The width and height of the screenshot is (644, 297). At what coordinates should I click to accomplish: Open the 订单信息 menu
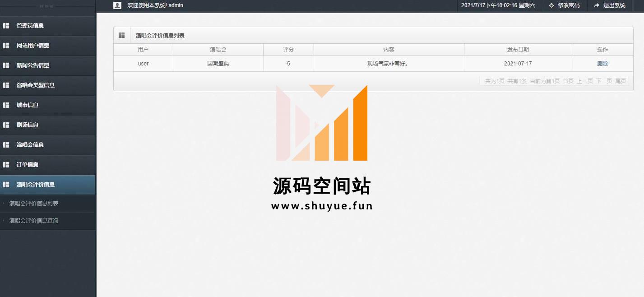(48, 165)
